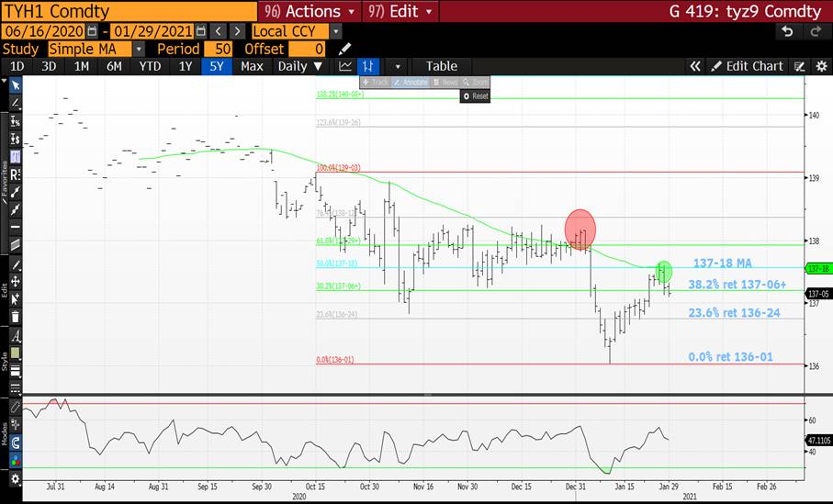Screen dimensions: 833x504
Task: Click the Edit Chart button
Action: 748,66
